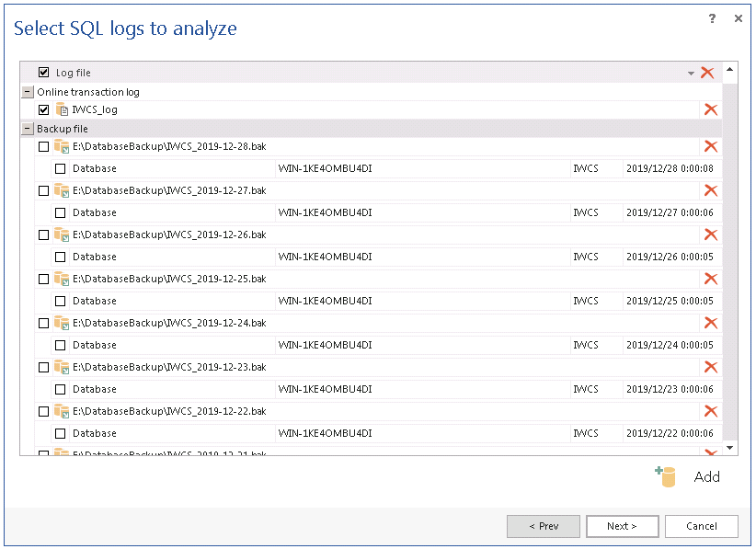The width and height of the screenshot is (756, 549).
Task: Open the Log file header dropdown arrow
Action: coord(691,74)
